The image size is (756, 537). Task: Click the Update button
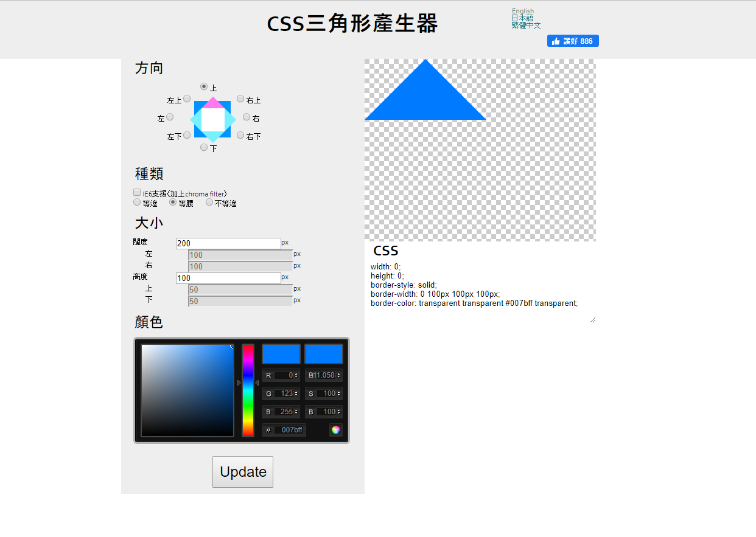click(243, 472)
